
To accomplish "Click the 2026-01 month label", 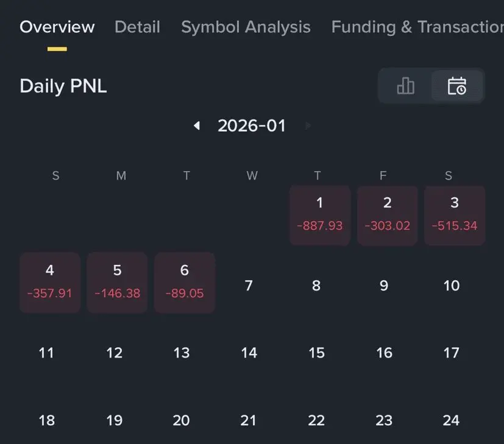I will tap(252, 125).
